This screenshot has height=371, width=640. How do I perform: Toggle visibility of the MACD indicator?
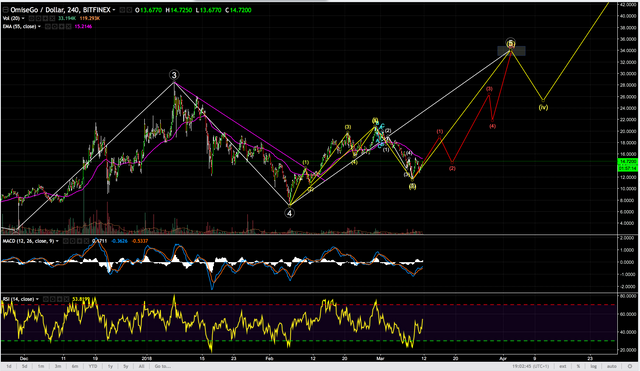tap(66, 241)
